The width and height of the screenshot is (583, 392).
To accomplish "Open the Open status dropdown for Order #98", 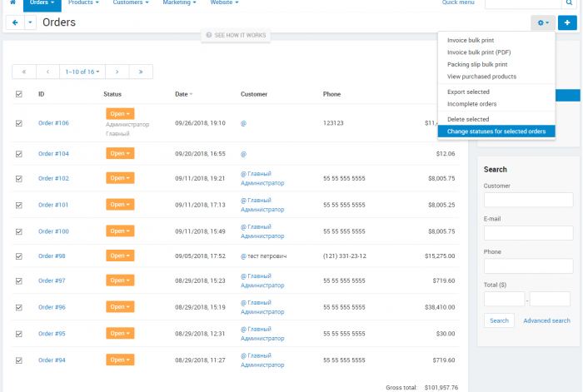I will point(120,256).
